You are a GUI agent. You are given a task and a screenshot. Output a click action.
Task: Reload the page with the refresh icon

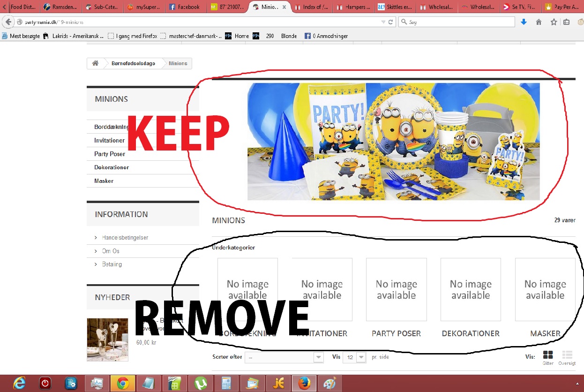[390, 22]
